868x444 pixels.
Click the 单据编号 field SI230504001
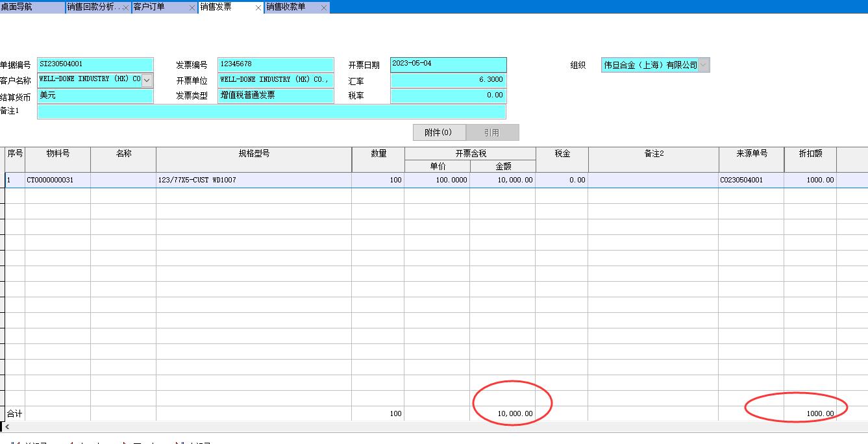coord(95,64)
